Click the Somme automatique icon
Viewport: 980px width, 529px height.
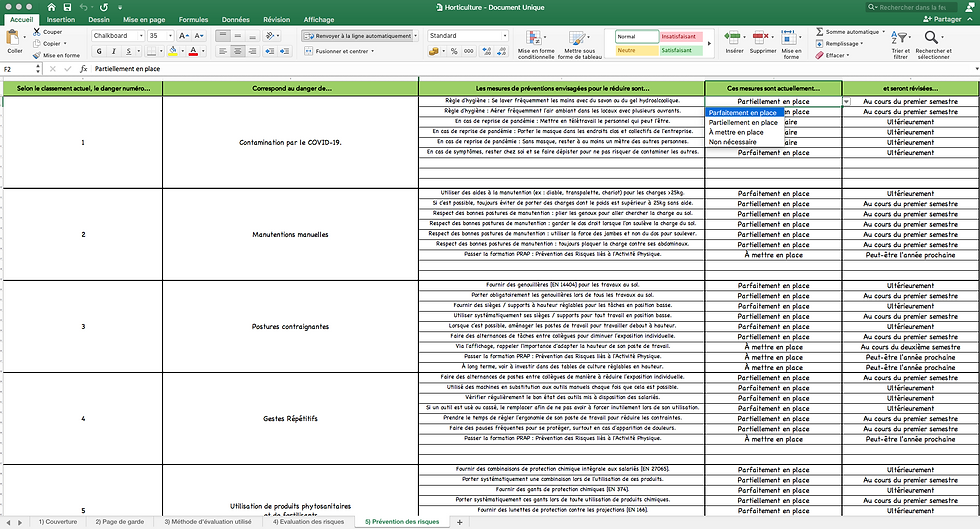[819, 32]
